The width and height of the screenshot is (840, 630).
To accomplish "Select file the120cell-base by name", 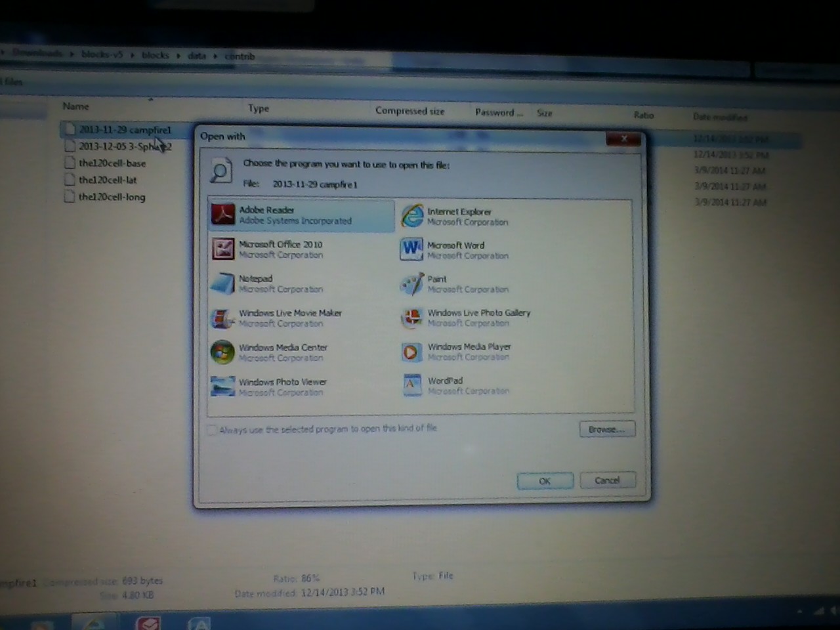I will [112, 163].
